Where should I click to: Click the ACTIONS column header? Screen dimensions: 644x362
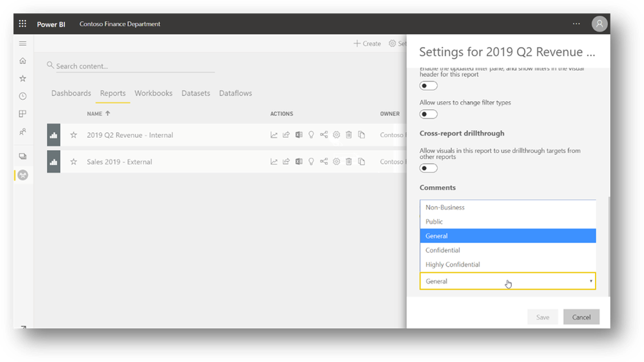tap(282, 114)
